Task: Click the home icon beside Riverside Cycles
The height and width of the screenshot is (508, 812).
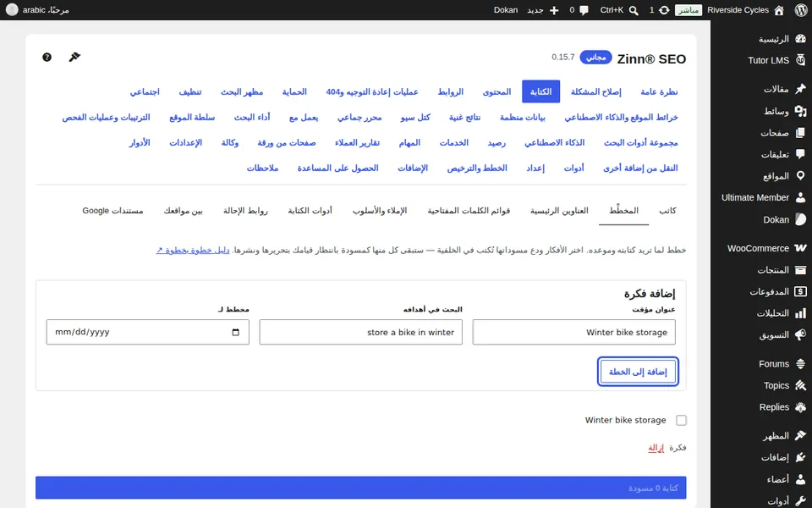Action: pos(779,10)
